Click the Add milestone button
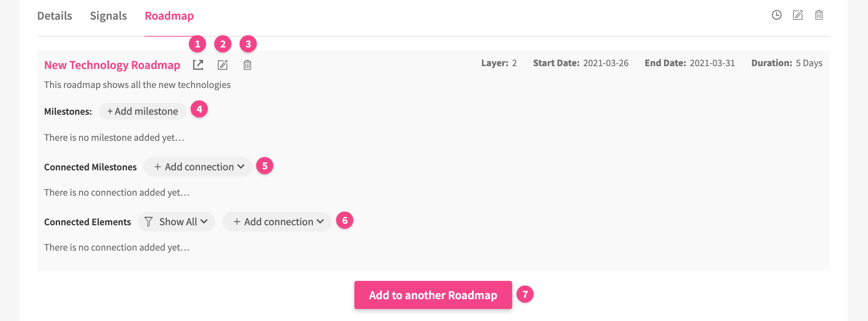Viewport: 868px width, 321px height. [143, 111]
